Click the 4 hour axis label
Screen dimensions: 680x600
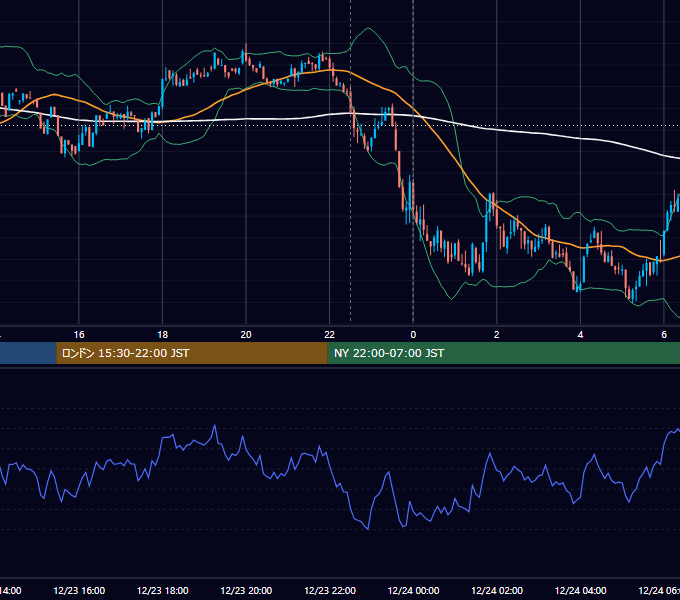point(580,335)
